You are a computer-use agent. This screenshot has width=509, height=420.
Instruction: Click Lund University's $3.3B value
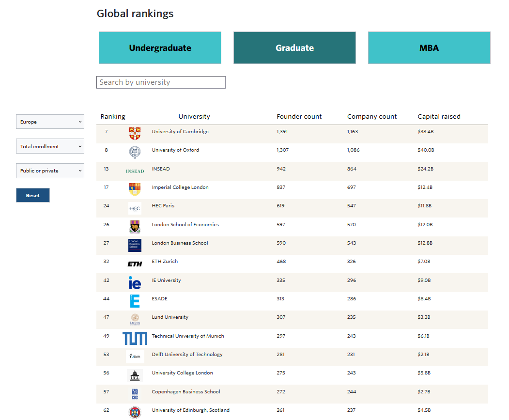point(424,317)
